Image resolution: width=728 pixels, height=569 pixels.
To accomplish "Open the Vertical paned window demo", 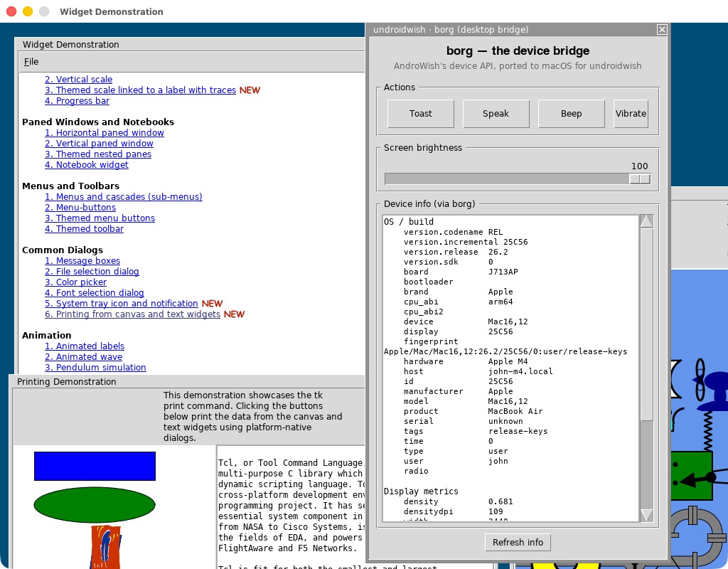I will [99, 144].
